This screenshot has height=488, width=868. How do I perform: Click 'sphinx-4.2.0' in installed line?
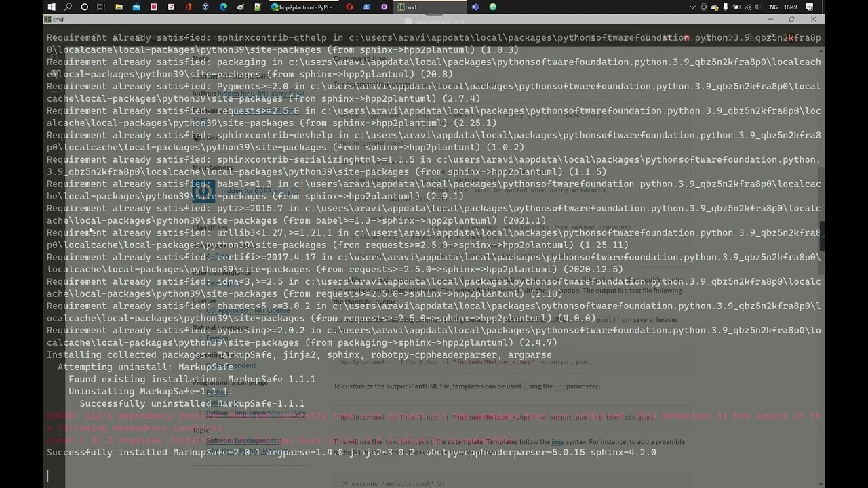(623, 452)
